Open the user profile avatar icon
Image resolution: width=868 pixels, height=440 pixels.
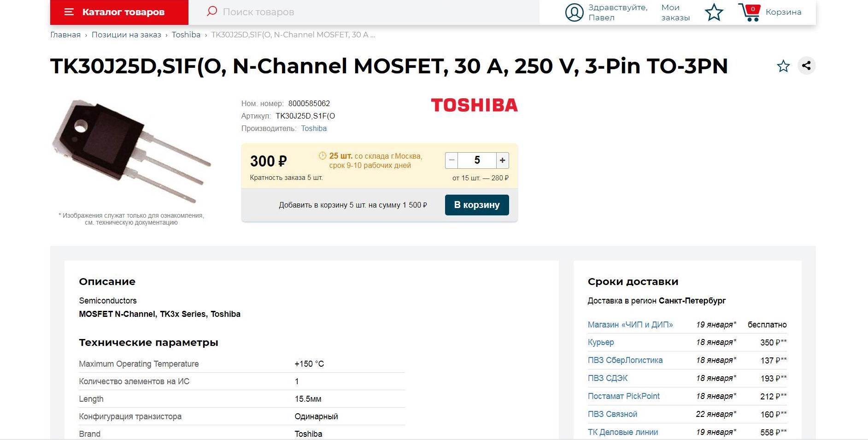coord(574,12)
